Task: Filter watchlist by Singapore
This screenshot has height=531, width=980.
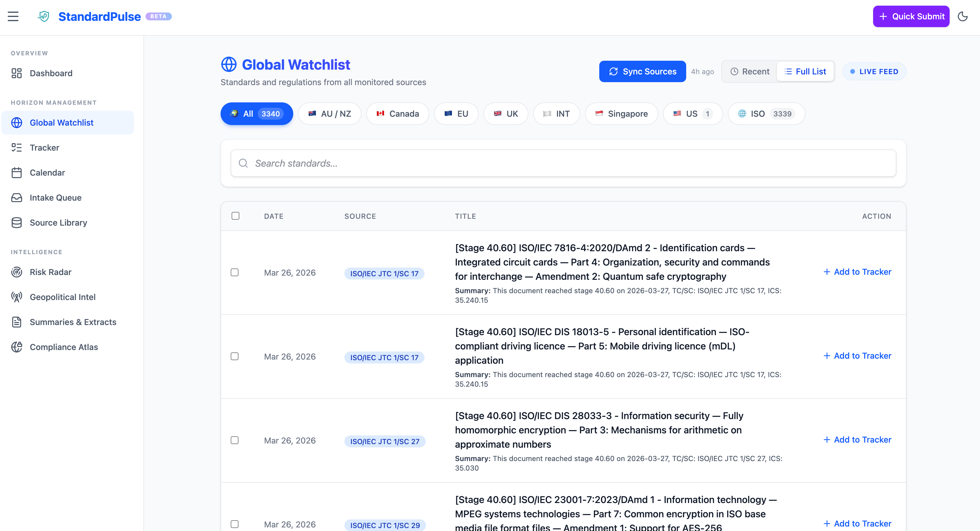Action: tap(621, 113)
